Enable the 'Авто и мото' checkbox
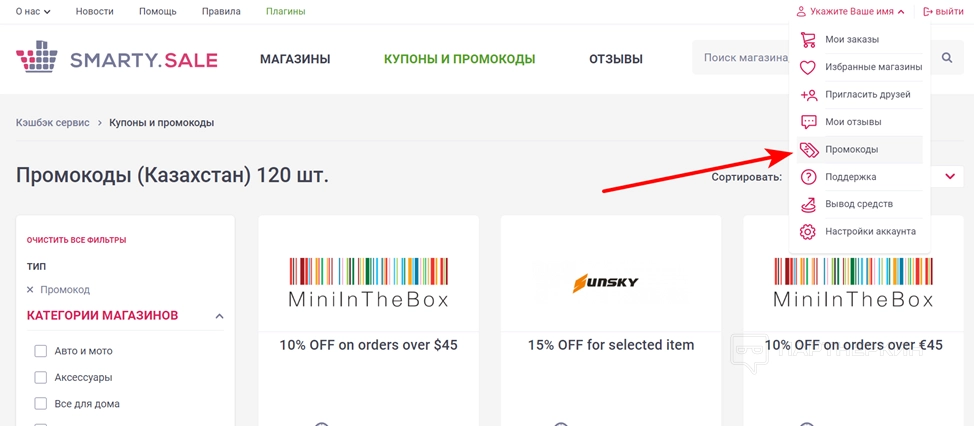Viewport: 974px width, 426px height. point(41,351)
